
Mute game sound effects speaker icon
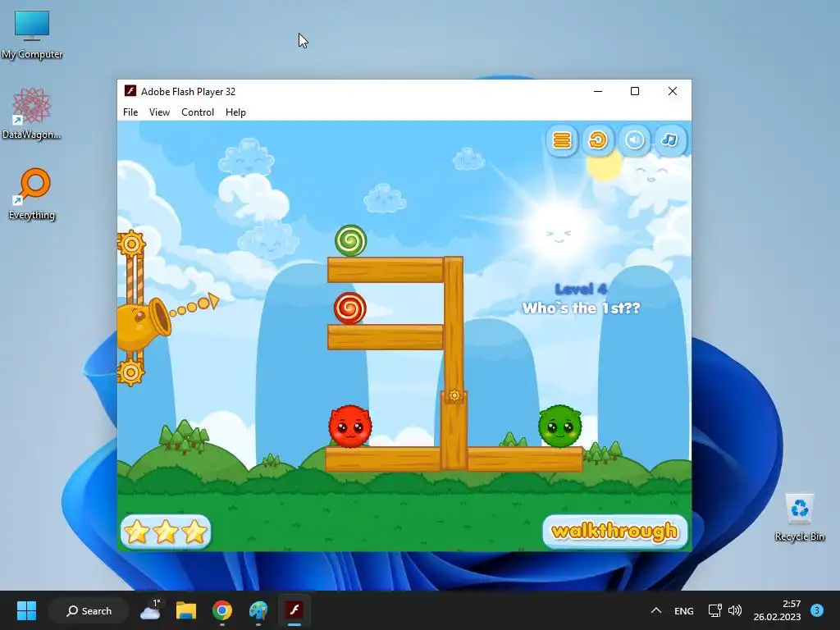(x=634, y=140)
